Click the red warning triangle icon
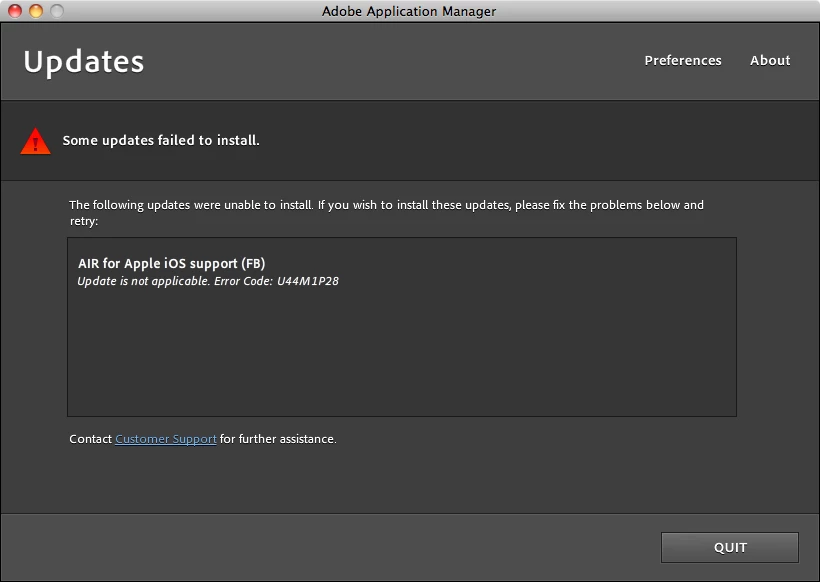This screenshot has width=820, height=582. coord(35,141)
